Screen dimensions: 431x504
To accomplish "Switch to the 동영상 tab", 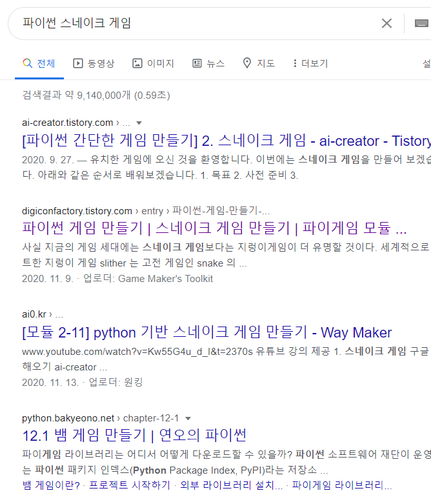I will (94, 63).
